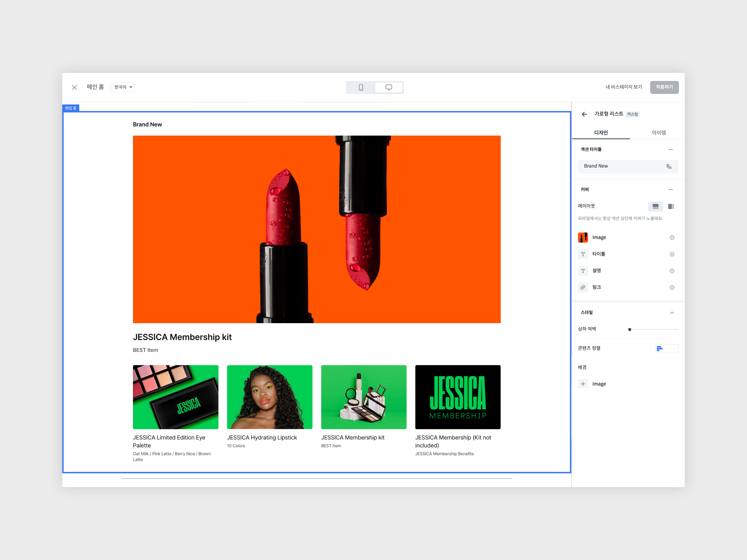Click the Membership kit product thumbnail

point(364,397)
